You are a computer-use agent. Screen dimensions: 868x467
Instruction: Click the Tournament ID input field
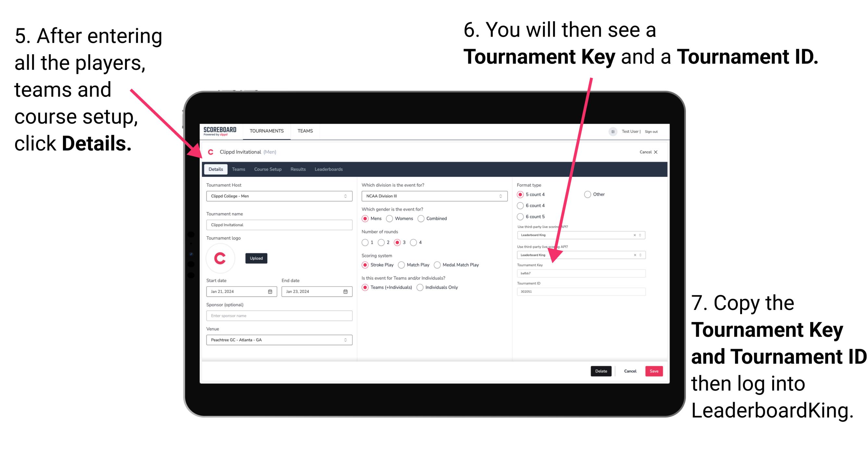582,294
